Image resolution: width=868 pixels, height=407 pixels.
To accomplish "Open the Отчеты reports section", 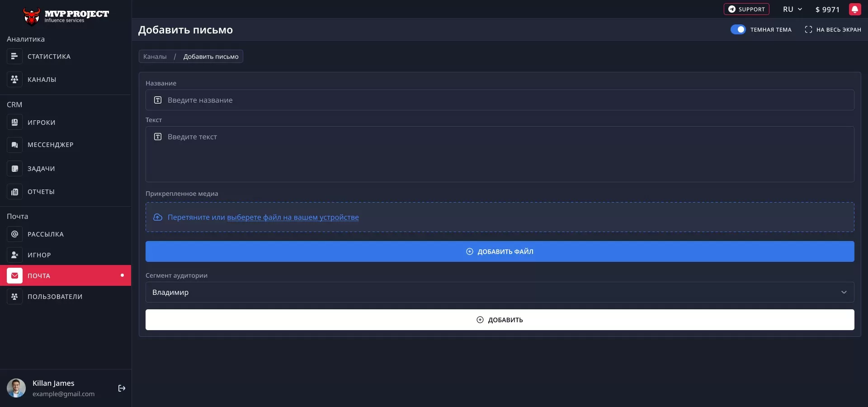I will [x=41, y=192].
